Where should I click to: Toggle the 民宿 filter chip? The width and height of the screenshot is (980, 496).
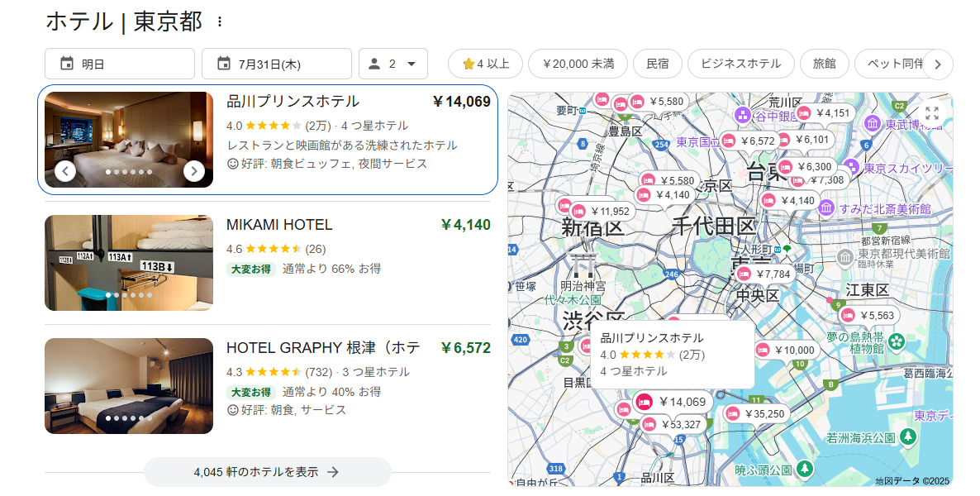658,64
